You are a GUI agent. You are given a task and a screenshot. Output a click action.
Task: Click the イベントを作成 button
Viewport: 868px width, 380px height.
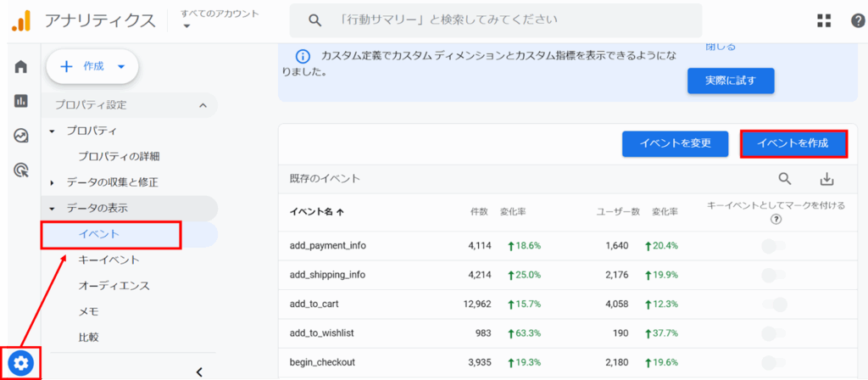pyautogui.click(x=793, y=143)
